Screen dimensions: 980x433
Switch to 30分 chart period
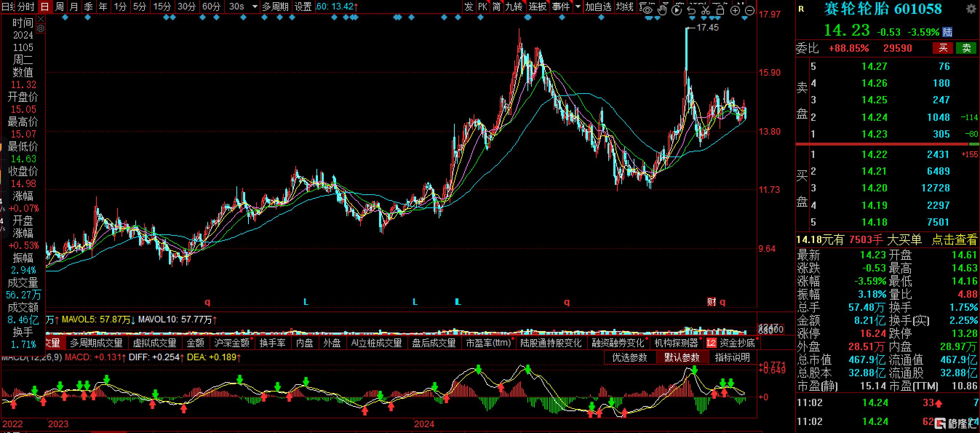[187, 7]
